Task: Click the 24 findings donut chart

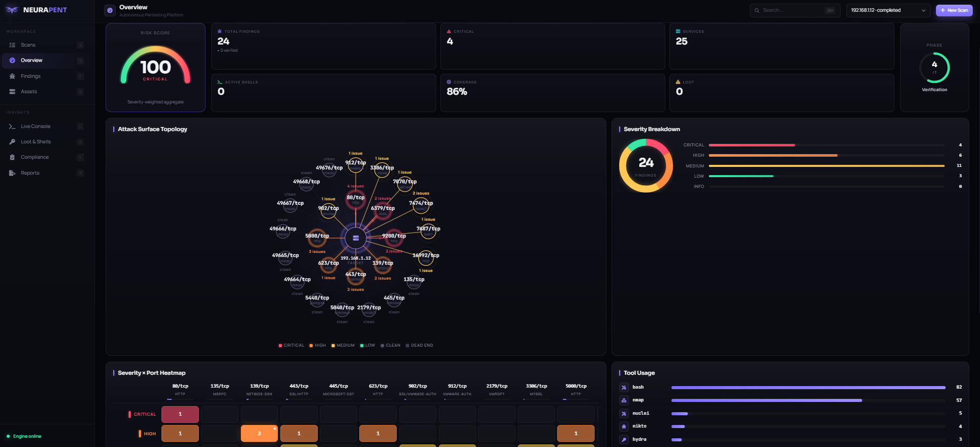Action: click(646, 165)
